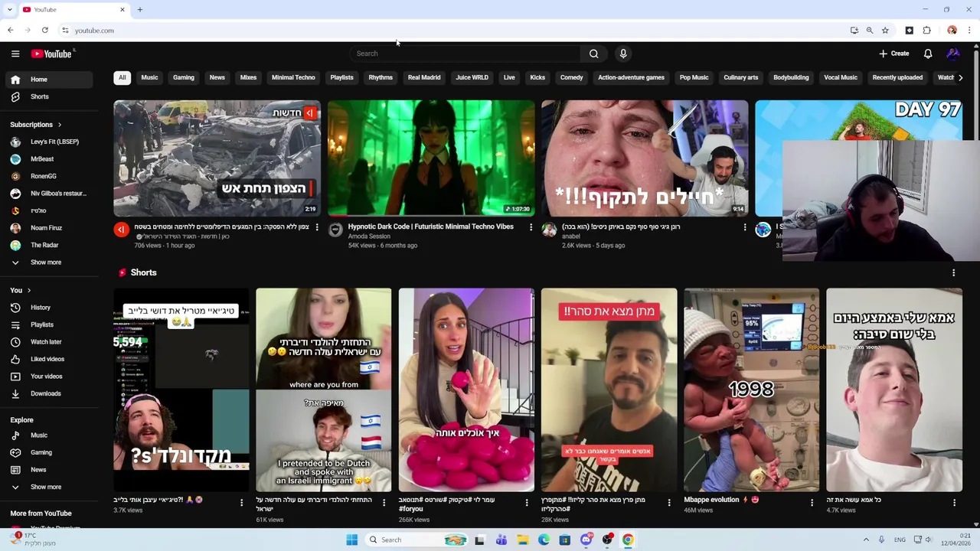Open Liked videos in the sidebar
This screenshot has height=551, width=980.
(47, 359)
